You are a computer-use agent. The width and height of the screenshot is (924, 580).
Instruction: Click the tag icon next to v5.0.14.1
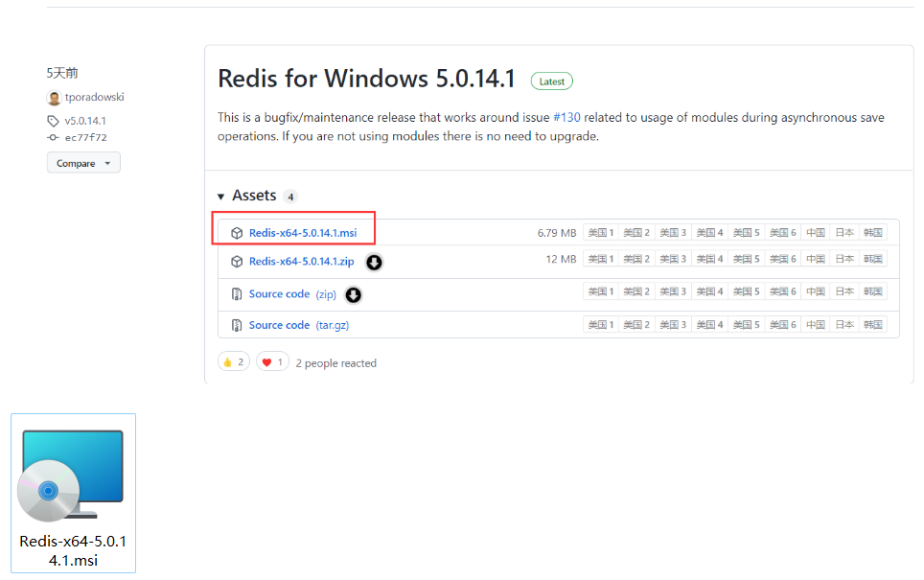coord(53,121)
